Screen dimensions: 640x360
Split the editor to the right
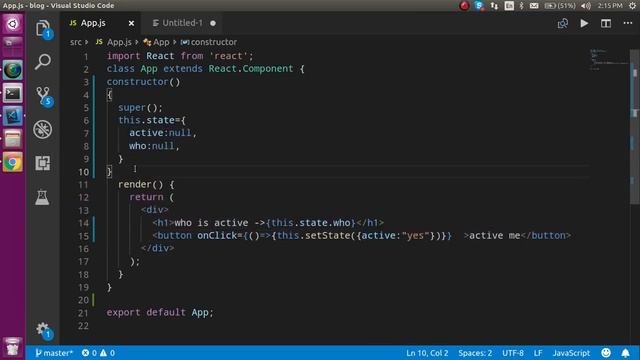[606, 23]
